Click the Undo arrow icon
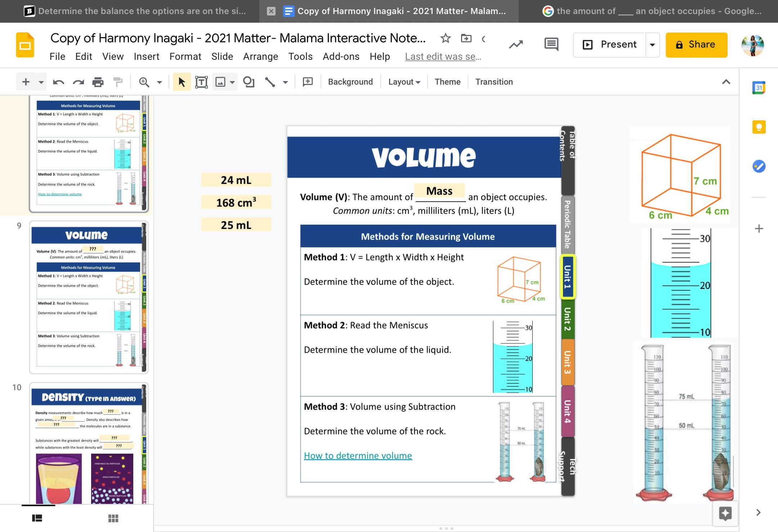The image size is (778, 532). click(x=58, y=82)
